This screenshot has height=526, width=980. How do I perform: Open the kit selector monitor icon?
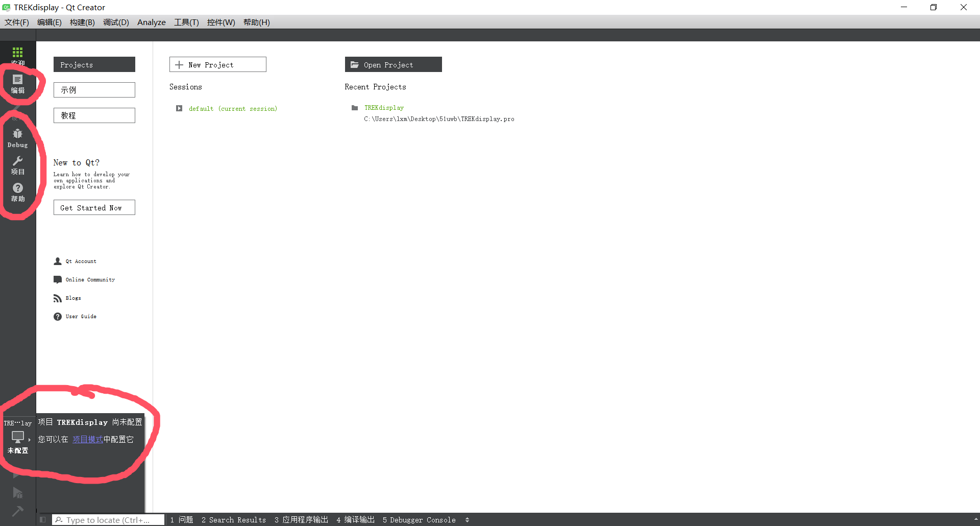(17, 437)
